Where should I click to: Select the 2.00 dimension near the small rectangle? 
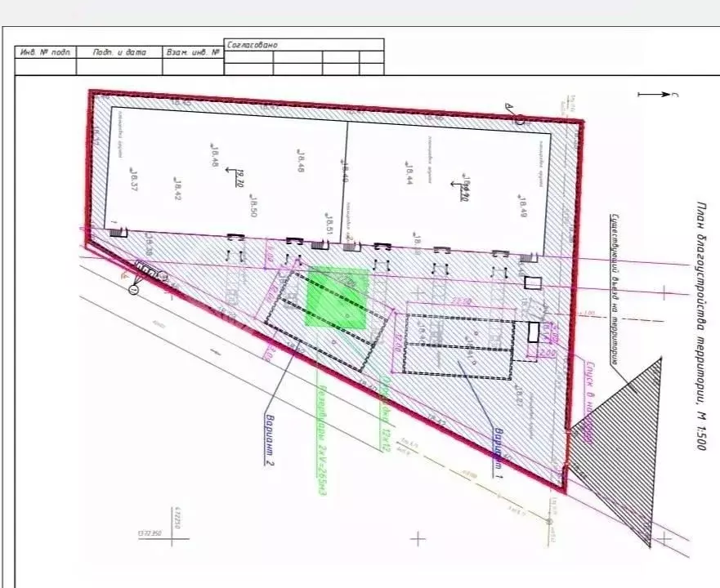(x=547, y=353)
